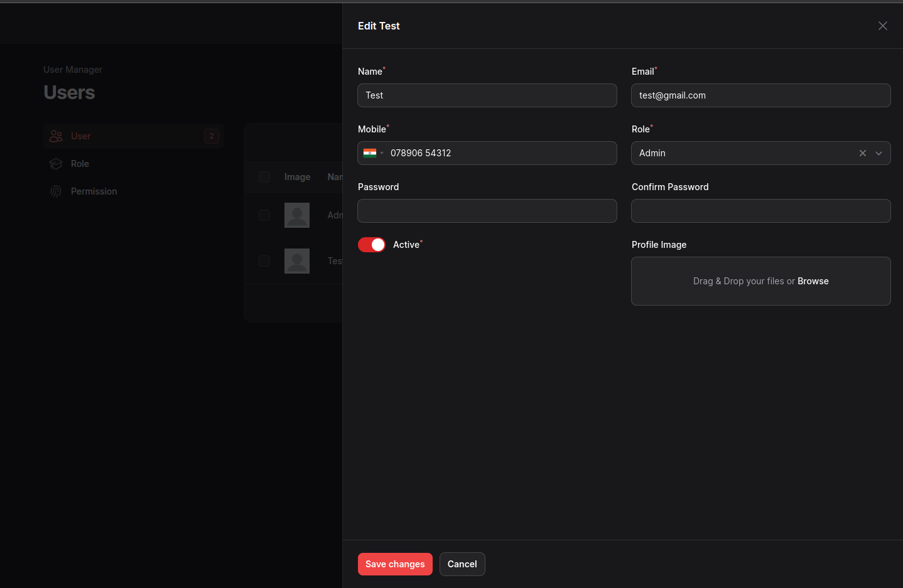Click the Admin user's avatar image
The width and height of the screenshot is (903, 588).
click(296, 215)
